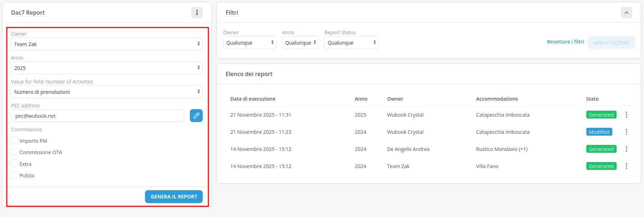This screenshot has width=644, height=217.
Task: Open the Owner dropdown showing Team Zak
Action: (107, 44)
